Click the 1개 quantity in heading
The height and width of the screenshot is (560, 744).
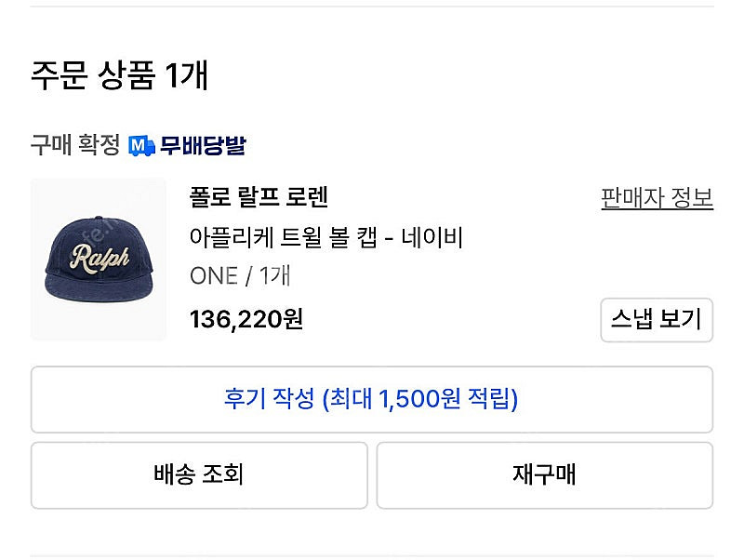[187, 75]
